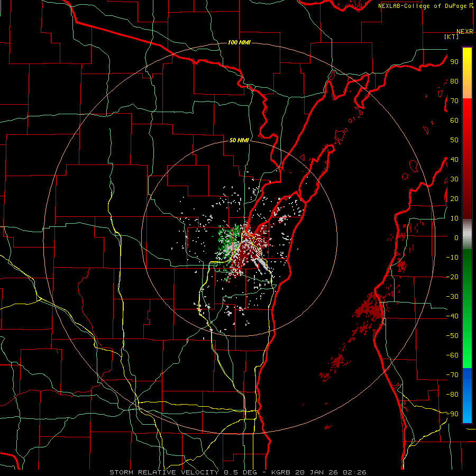This screenshot has height=476, width=476.
Task: Click the -40 kt value on scale
Action: 452,316
